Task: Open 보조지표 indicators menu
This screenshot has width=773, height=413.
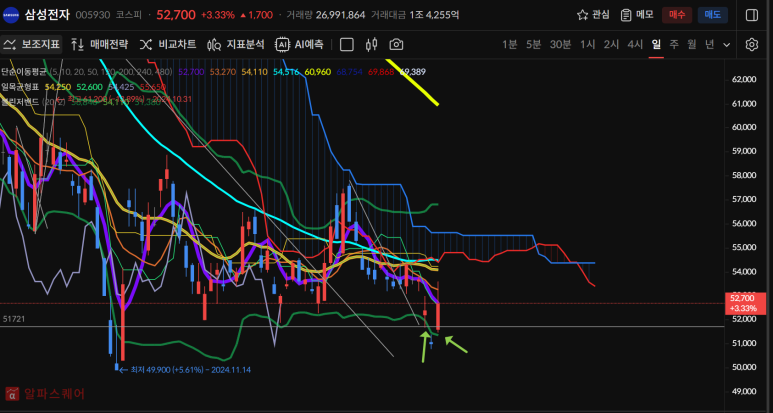Action: pyautogui.click(x=32, y=44)
